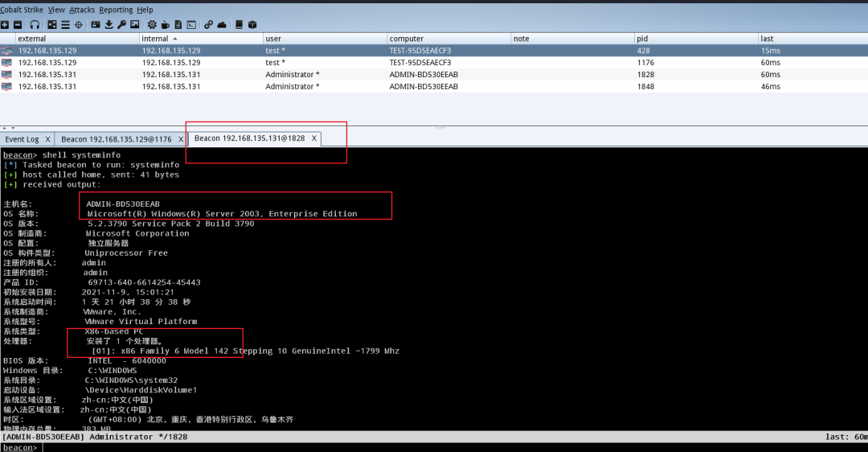This screenshot has height=452, width=868.
Task: Click 'Administrator *' user in pid 1828 row
Action: click(293, 74)
